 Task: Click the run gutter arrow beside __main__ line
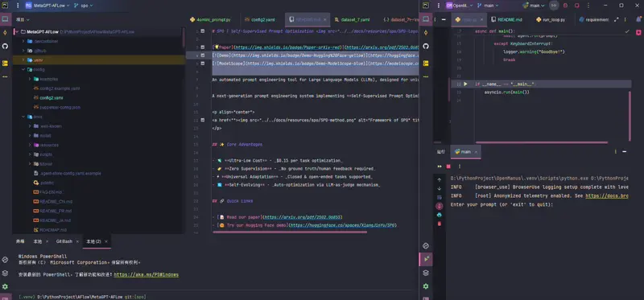point(465,84)
